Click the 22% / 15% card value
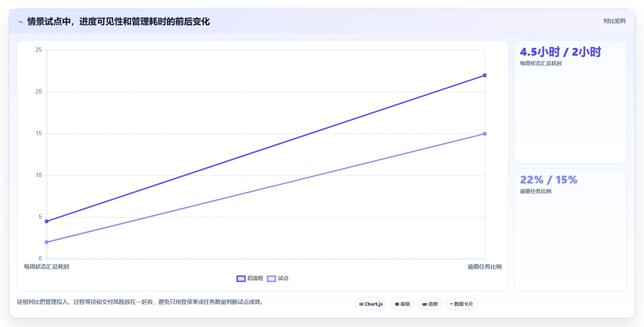The width and height of the screenshot is (644, 327). coord(549,180)
